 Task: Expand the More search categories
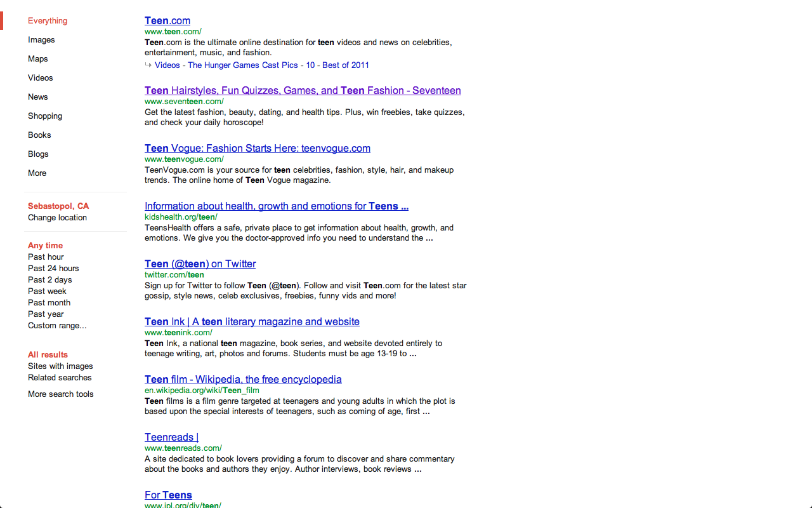[37, 173]
